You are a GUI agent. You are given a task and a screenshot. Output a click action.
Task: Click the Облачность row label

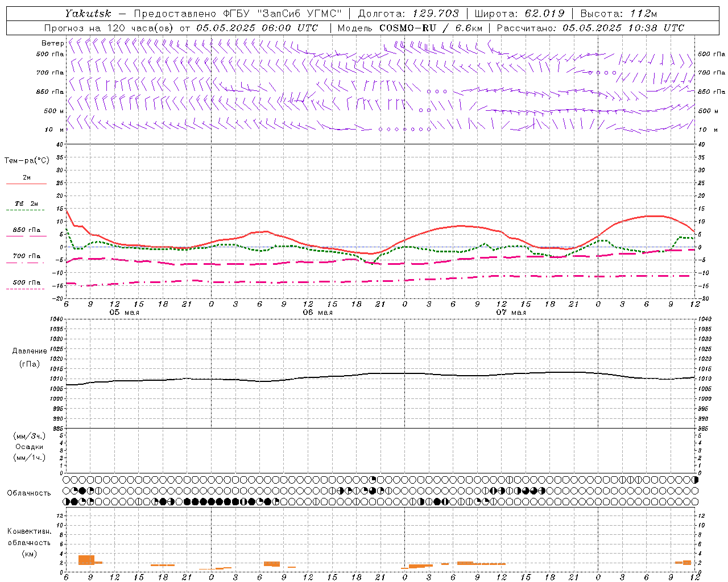click(x=29, y=493)
